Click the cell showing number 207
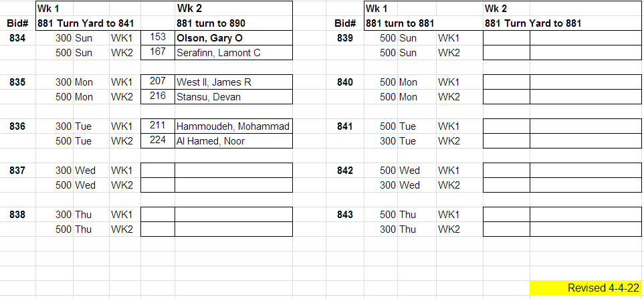 tap(158, 82)
